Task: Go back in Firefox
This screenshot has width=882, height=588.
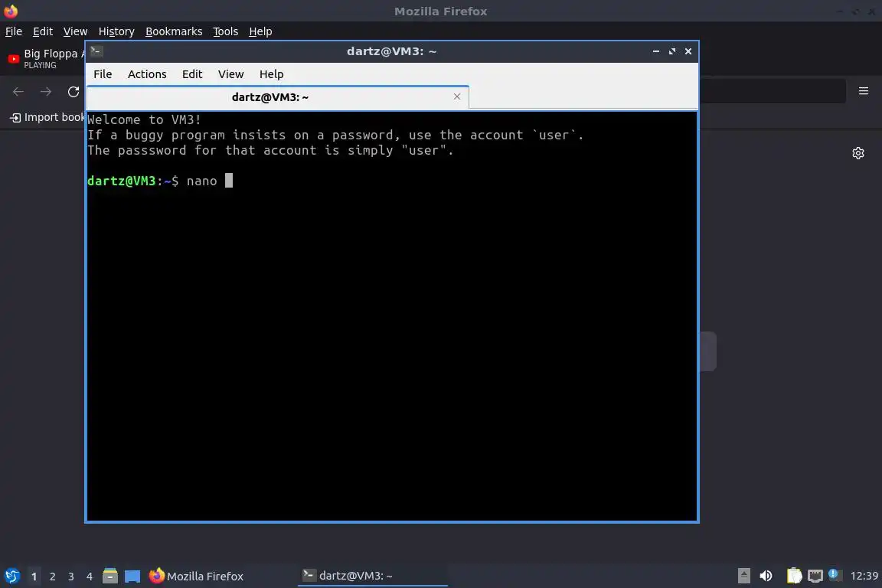Action: tap(18, 92)
